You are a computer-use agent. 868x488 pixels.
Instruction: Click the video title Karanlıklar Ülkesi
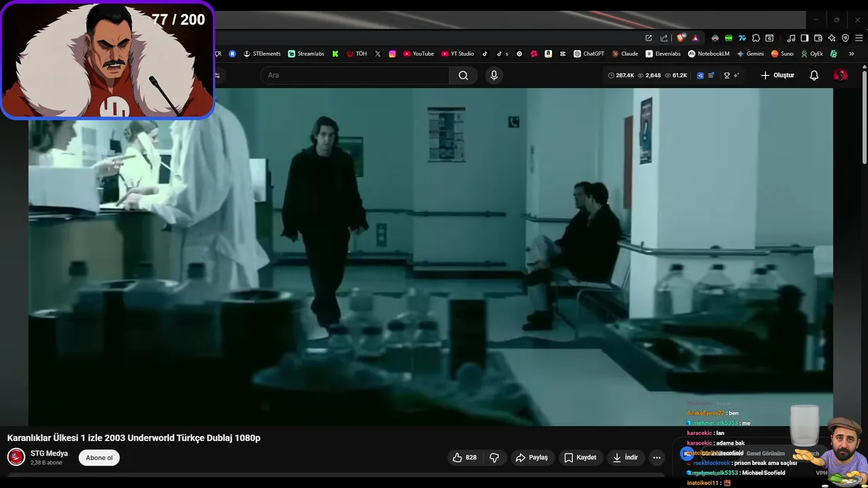tap(134, 438)
